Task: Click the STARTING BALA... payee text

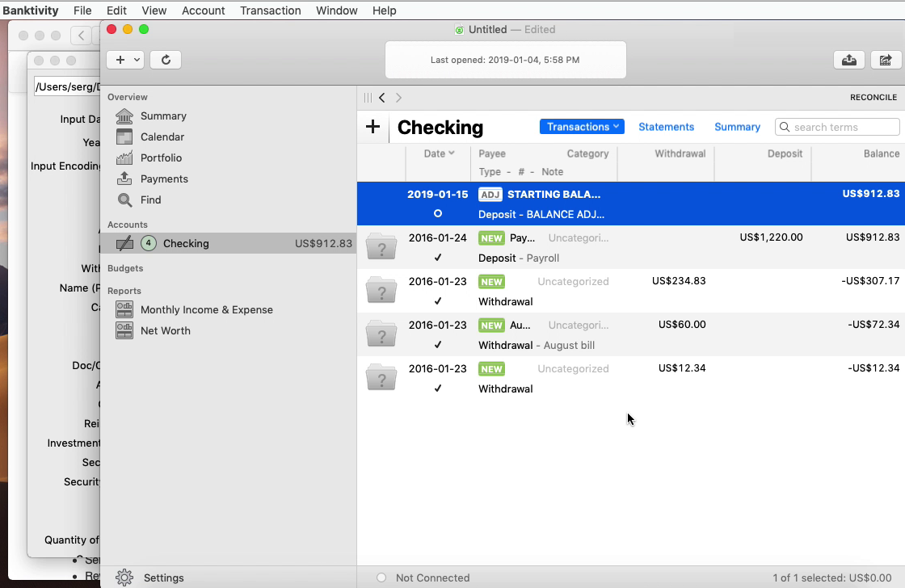Action: [x=554, y=195]
